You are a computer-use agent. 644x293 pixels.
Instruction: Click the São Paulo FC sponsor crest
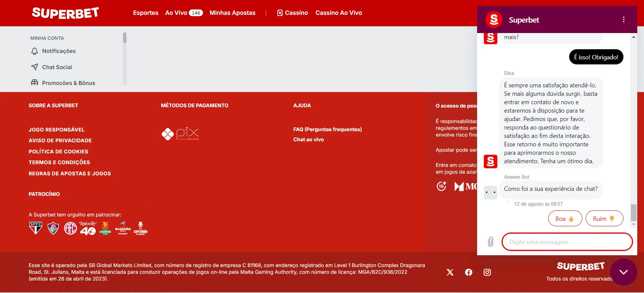pyautogui.click(x=36, y=228)
